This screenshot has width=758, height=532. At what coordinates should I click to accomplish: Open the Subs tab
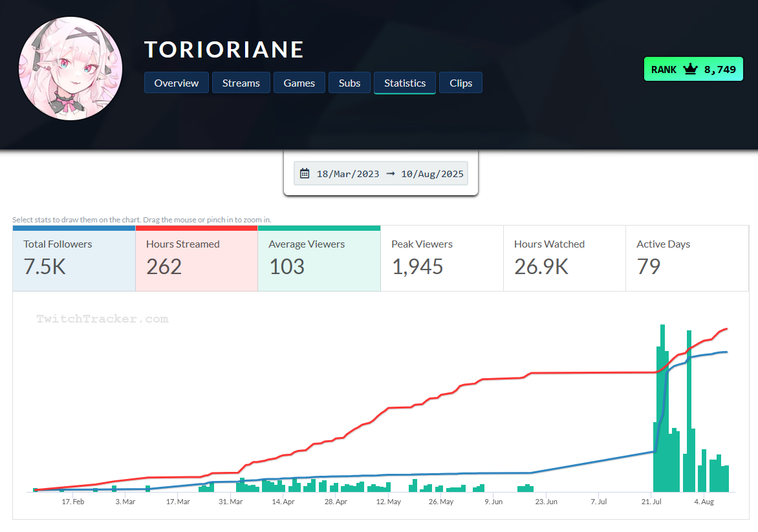pos(349,83)
